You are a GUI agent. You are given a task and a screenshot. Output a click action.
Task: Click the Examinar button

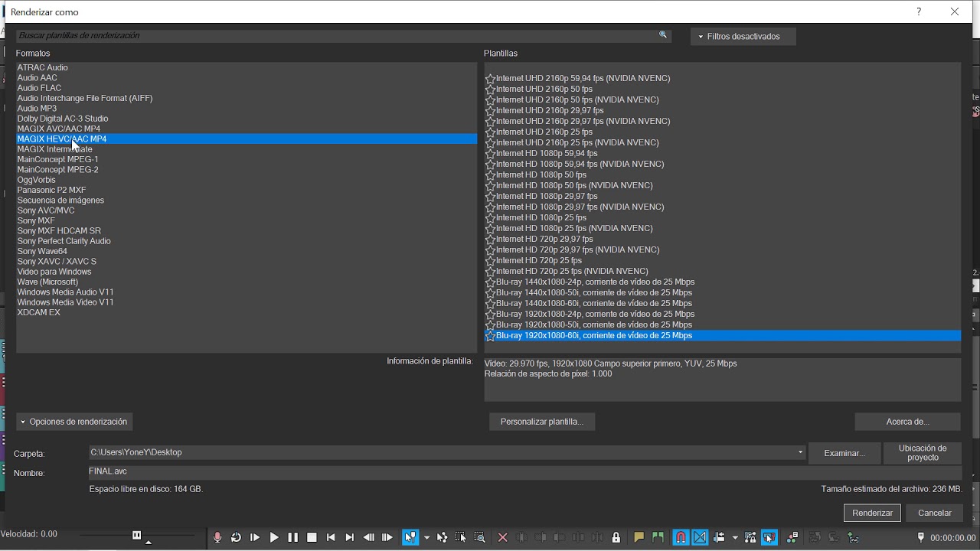click(844, 453)
